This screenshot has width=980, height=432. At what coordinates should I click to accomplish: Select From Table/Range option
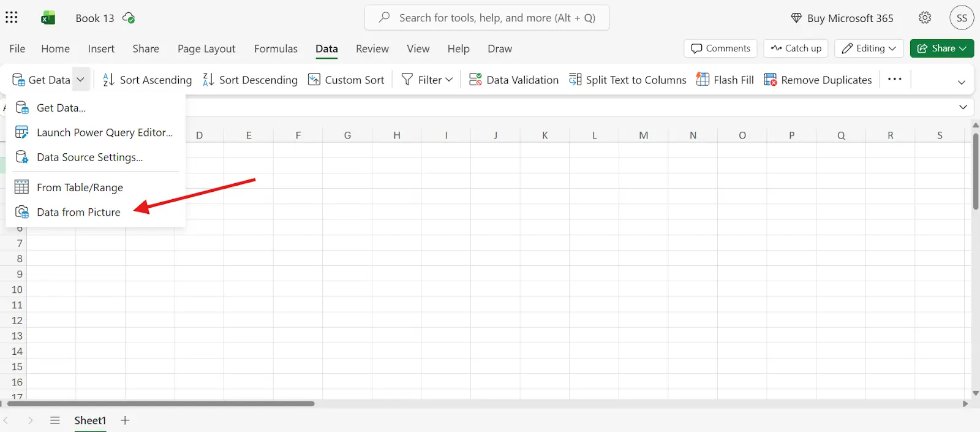80,188
